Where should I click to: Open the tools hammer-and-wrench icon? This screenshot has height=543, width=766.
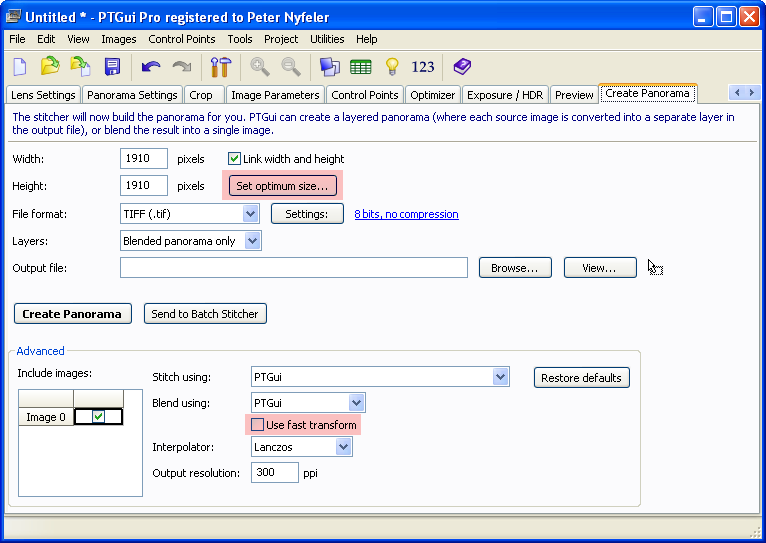(220, 67)
